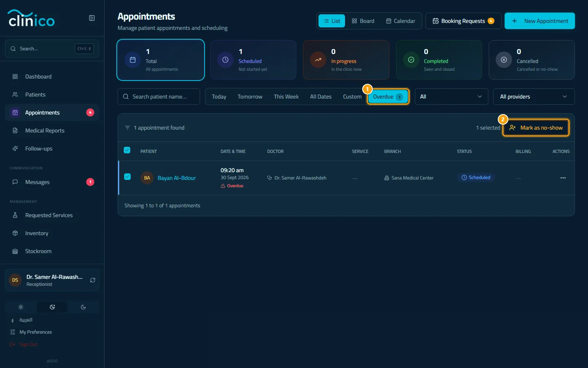The width and height of the screenshot is (588, 368).
Task: Switch to Board view
Action: (x=363, y=21)
